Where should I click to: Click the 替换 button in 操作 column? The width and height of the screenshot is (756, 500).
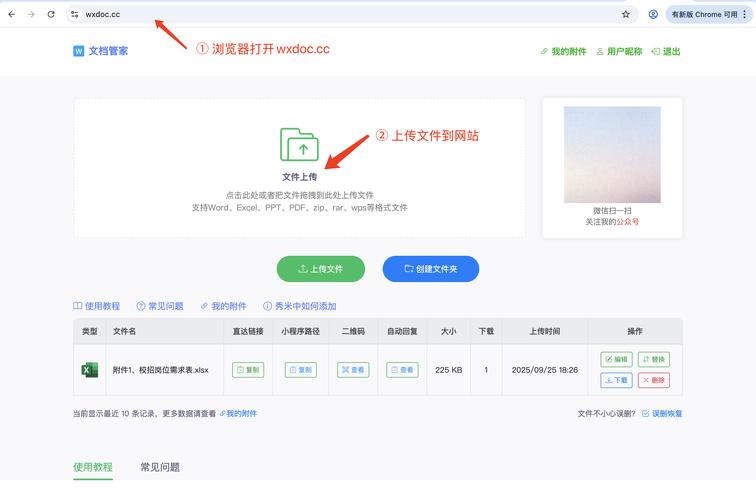click(654, 359)
